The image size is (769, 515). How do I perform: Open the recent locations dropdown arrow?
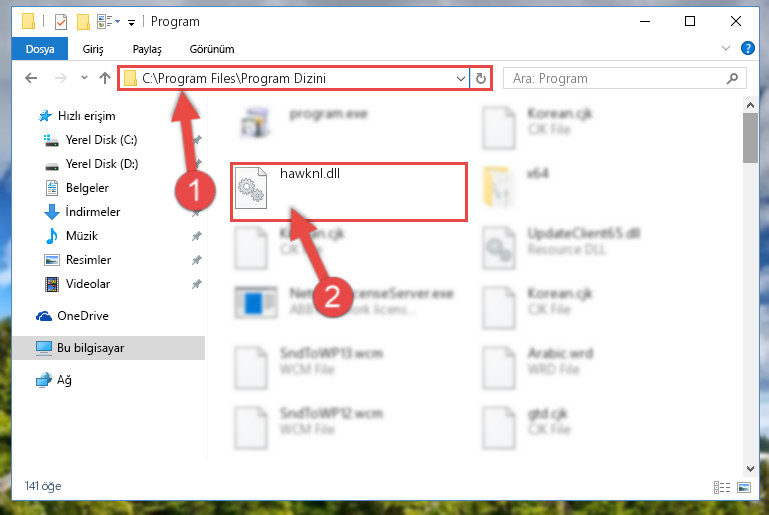[84, 78]
